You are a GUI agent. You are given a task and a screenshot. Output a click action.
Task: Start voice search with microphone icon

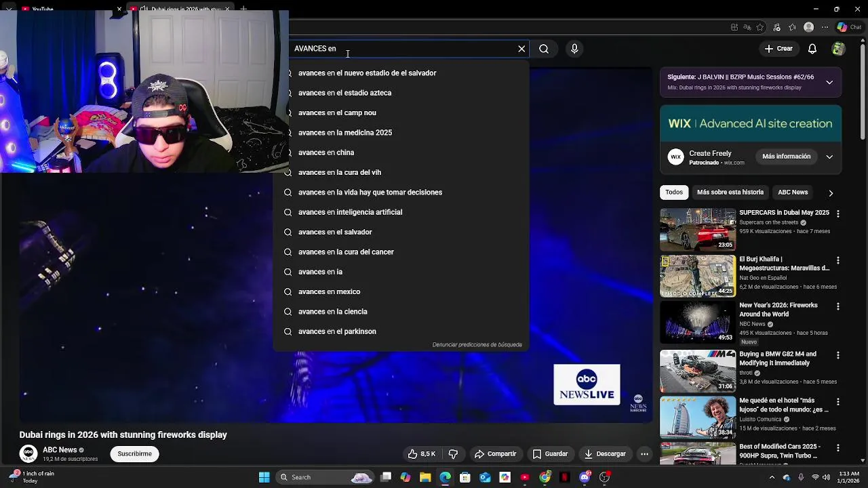tap(574, 49)
